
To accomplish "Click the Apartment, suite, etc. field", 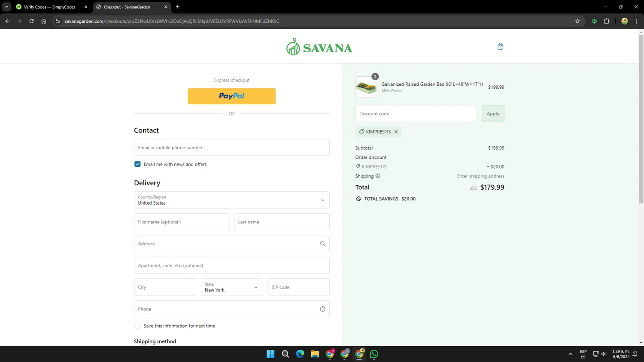I will pyautogui.click(x=231, y=265).
